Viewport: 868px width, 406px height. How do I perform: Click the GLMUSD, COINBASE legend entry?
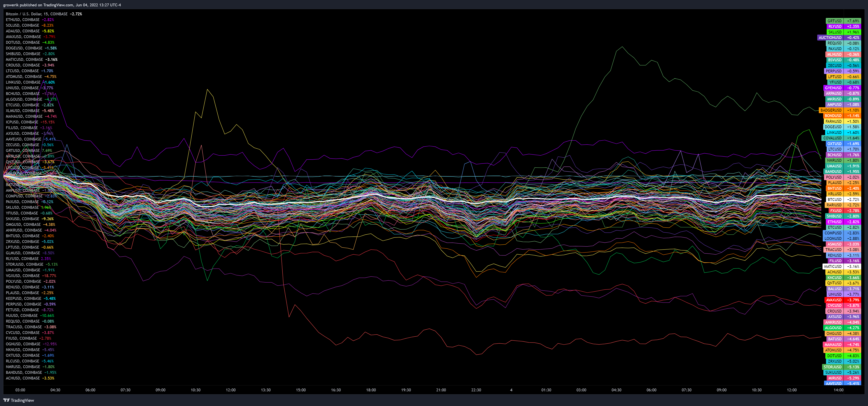pyautogui.click(x=30, y=253)
